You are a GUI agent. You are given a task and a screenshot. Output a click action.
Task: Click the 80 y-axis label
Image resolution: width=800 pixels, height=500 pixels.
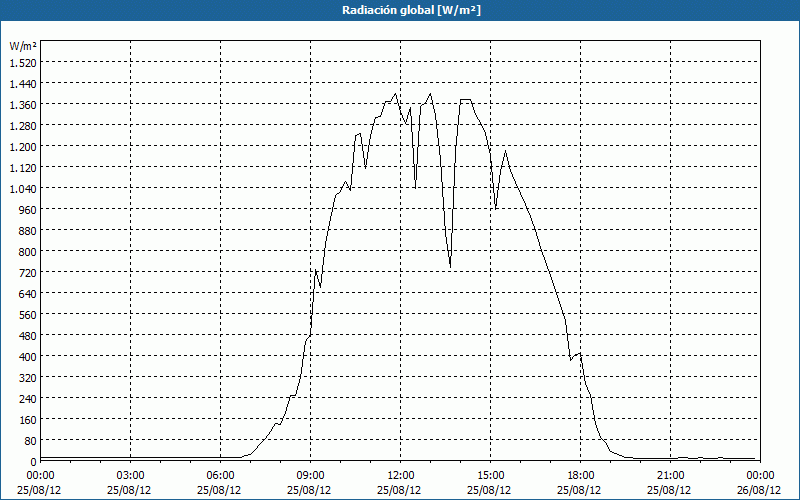(x=31, y=441)
